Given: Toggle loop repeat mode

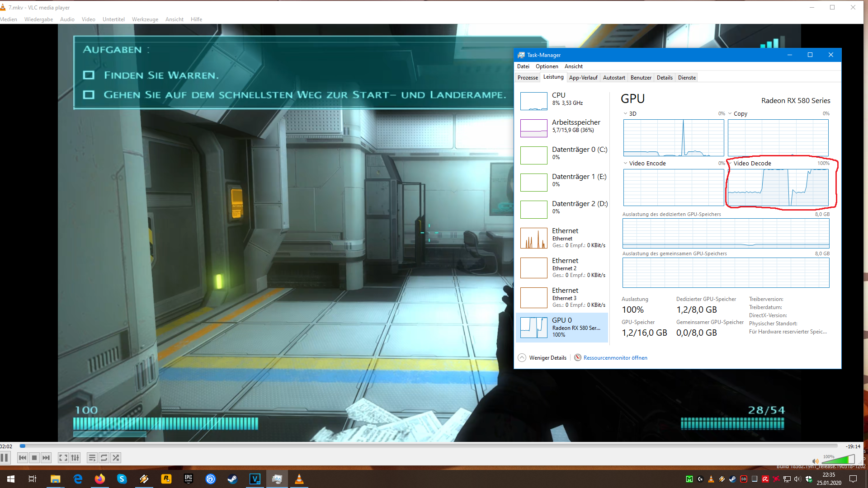Looking at the screenshot, I should coord(104,458).
